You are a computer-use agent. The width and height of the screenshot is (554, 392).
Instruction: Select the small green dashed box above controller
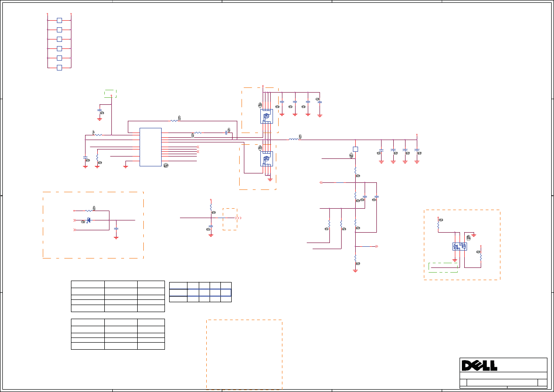click(x=110, y=94)
